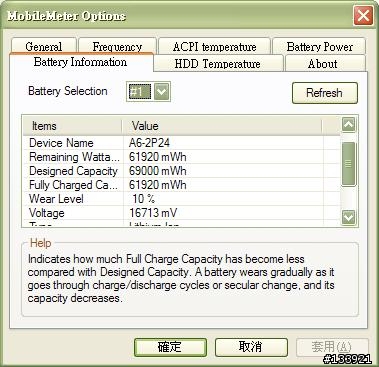Cancel with the 取消 button
The image size is (379, 367).
point(251,347)
